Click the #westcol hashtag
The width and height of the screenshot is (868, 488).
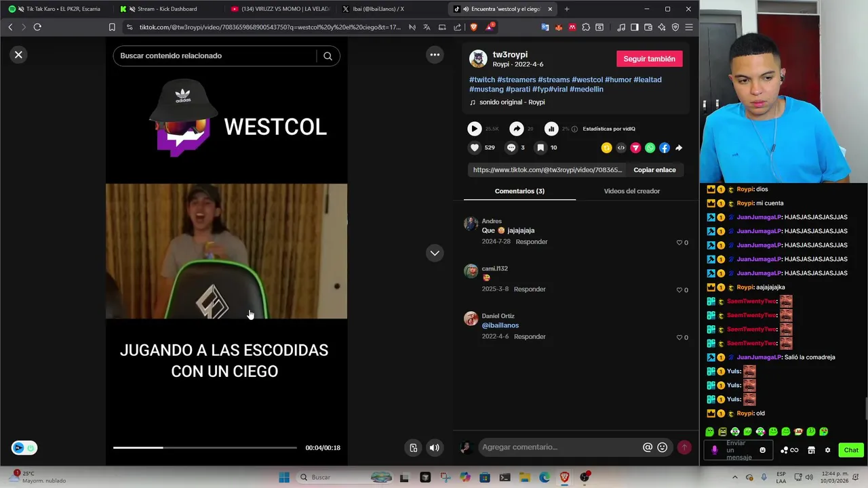tap(587, 80)
